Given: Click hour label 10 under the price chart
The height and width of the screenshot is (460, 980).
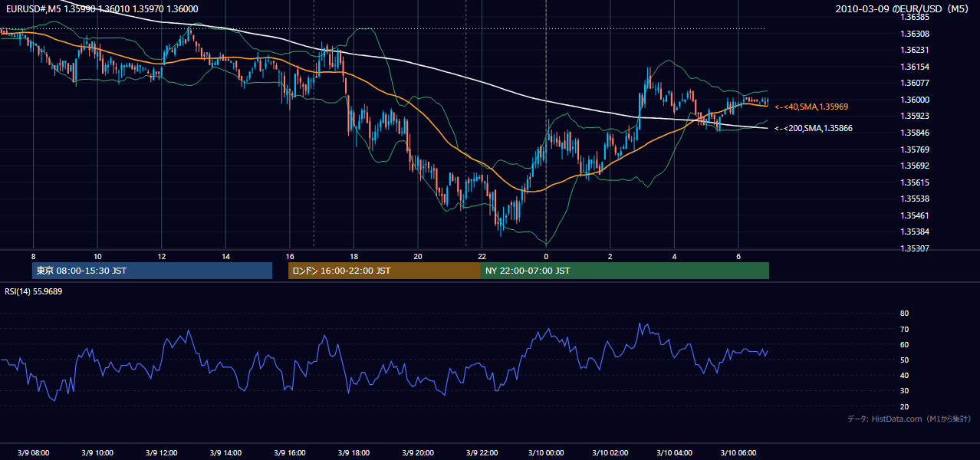Looking at the screenshot, I should click(97, 256).
